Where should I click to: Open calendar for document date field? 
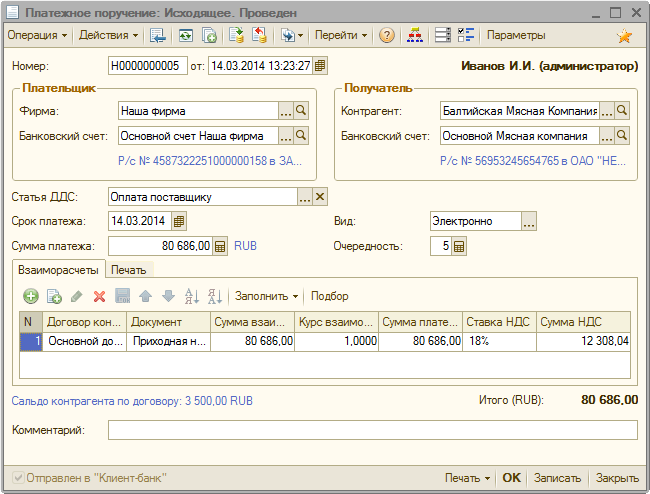point(320,66)
